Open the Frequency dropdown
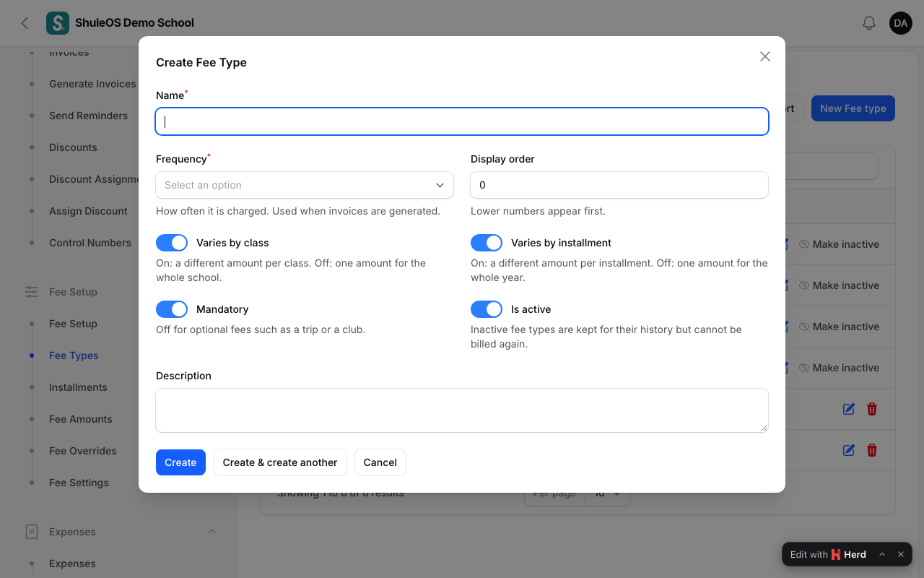This screenshot has width=924, height=578. (305, 185)
